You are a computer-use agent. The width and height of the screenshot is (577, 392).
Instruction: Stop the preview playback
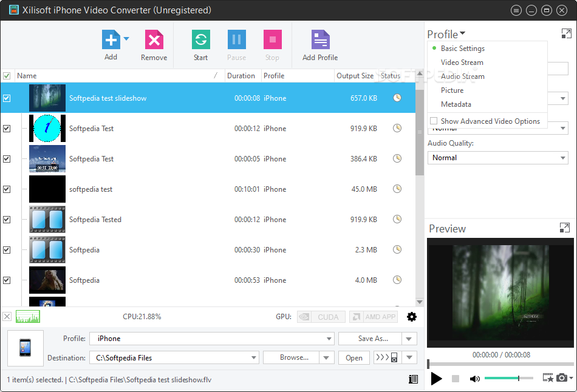point(455,379)
